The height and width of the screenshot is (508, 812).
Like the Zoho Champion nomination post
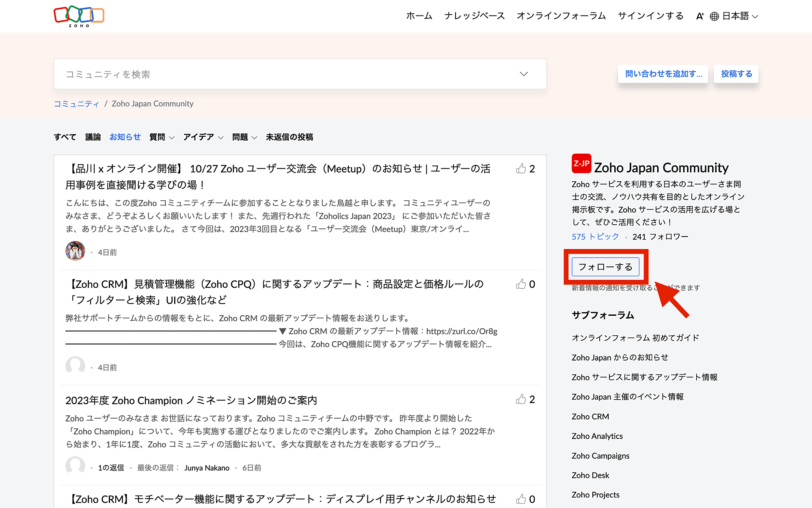(x=521, y=399)
